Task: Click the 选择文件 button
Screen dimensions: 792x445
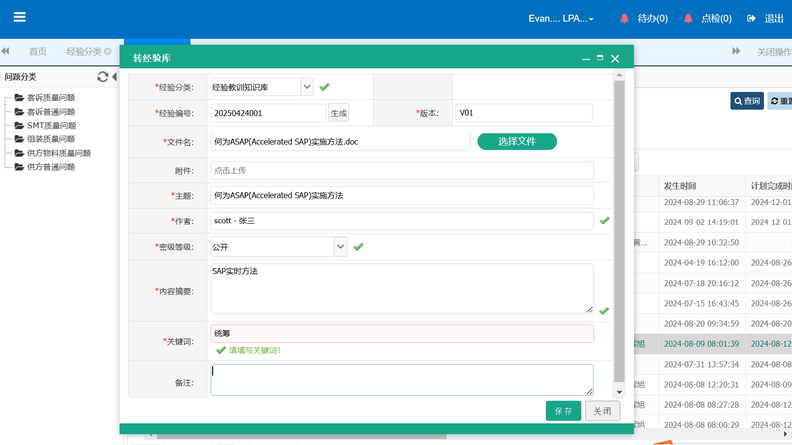Action: (517, 141)
